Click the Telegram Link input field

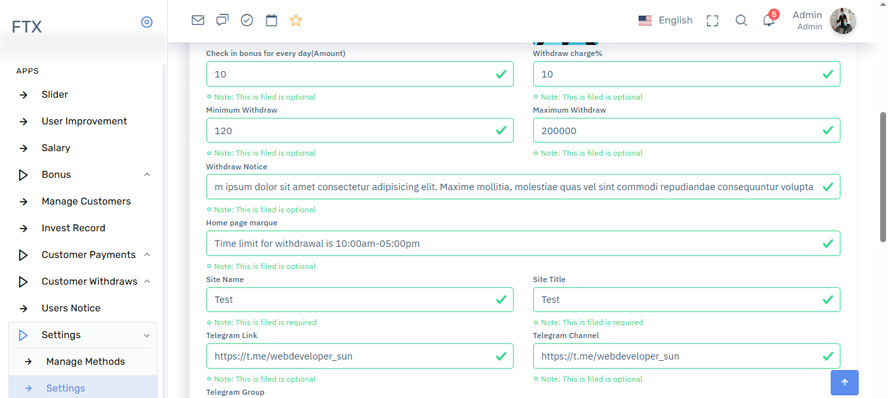[360, 356]
